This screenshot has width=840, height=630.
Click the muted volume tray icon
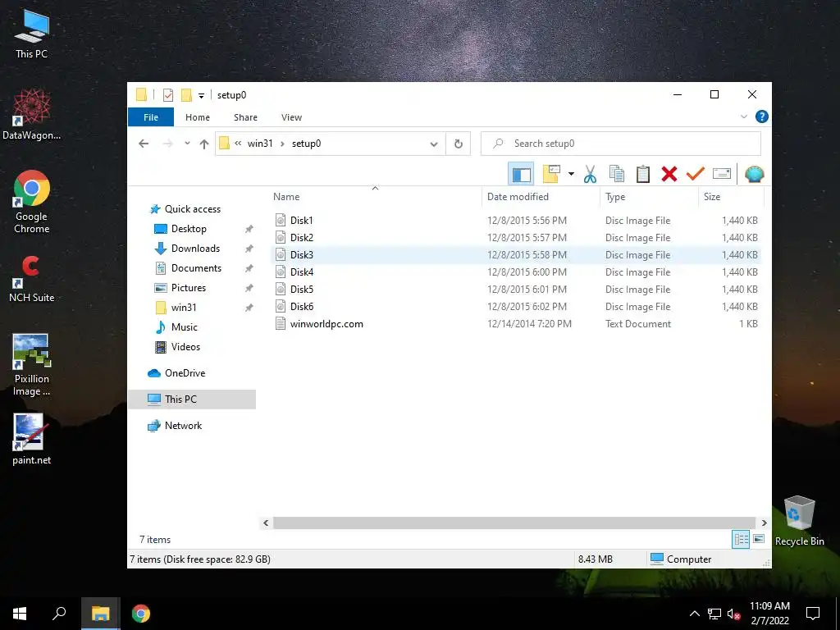(734, 614)
